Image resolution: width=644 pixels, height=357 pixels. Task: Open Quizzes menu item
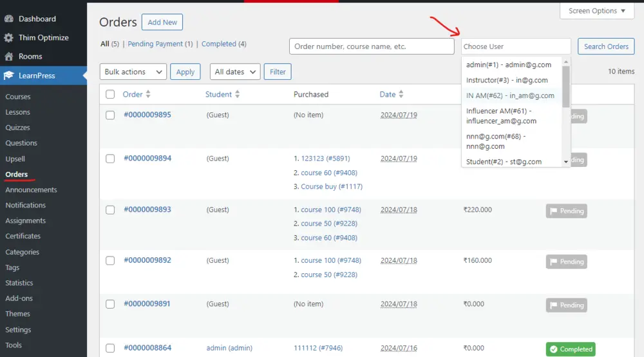coord(17,128)
